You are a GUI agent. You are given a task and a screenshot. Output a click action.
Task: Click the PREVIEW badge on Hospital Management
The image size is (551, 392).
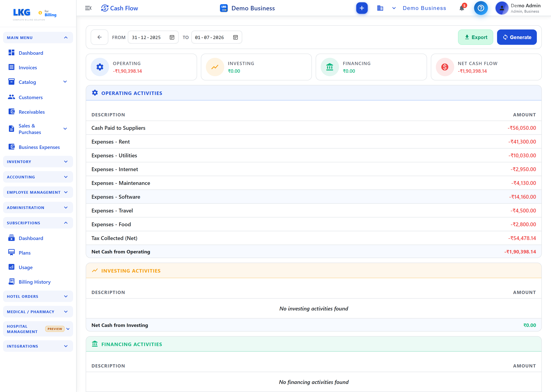coord(55,329)
